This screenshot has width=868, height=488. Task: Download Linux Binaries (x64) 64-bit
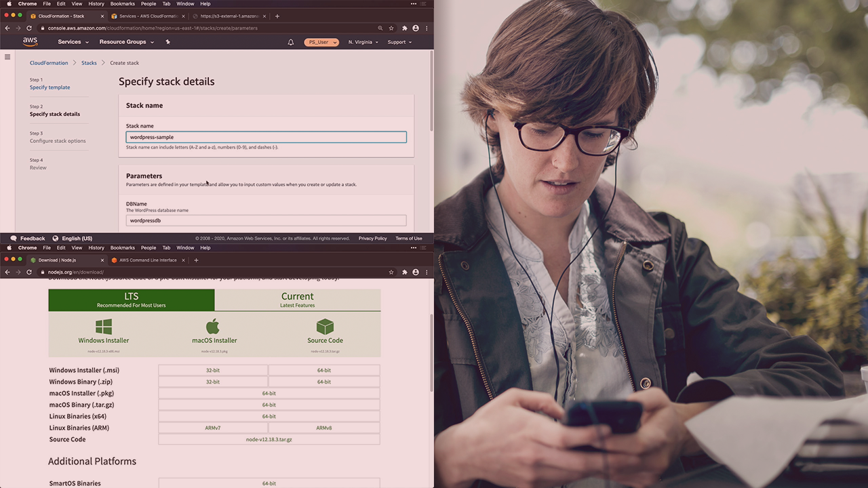269,416
